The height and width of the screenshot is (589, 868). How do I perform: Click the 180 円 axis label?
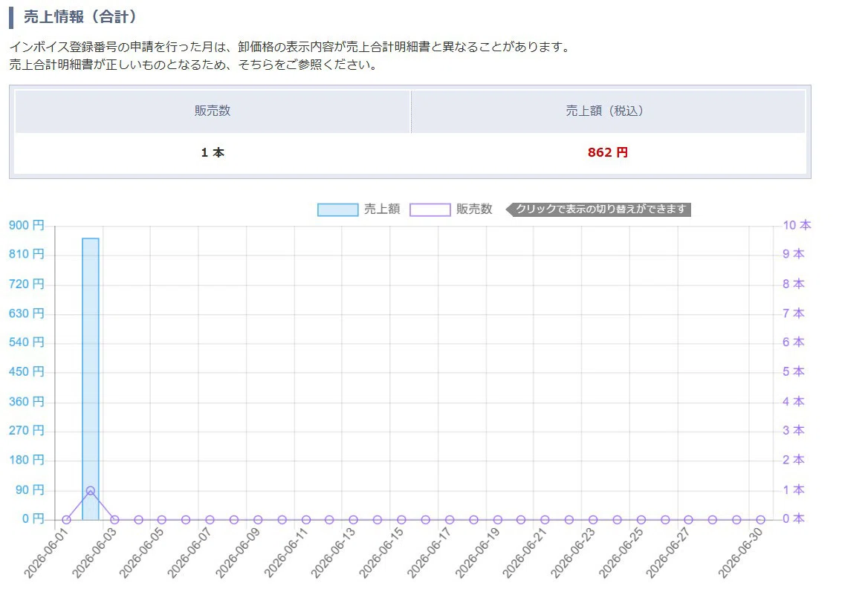click(x=27, y=460)
